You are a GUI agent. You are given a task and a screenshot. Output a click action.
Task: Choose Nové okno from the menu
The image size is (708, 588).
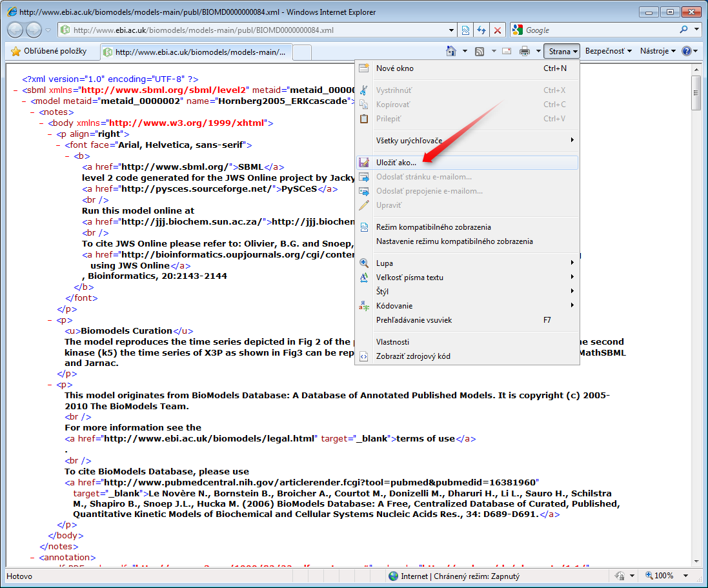pos(467,68)
